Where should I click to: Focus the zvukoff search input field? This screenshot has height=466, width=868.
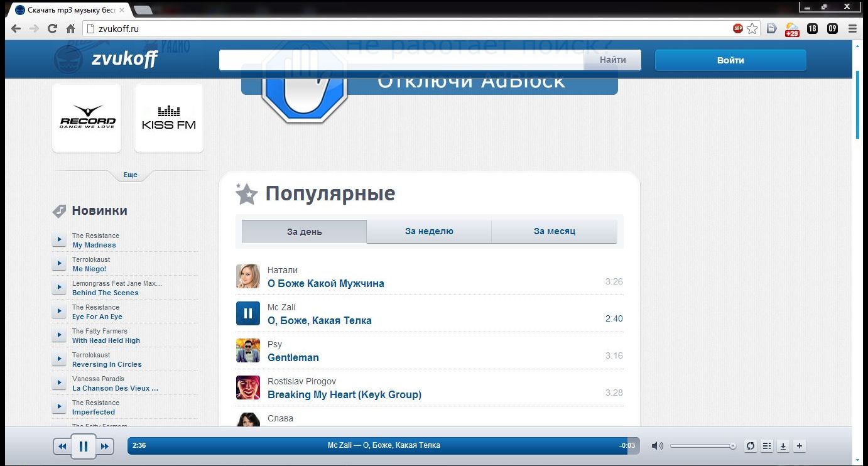click(x=401, y=60)
